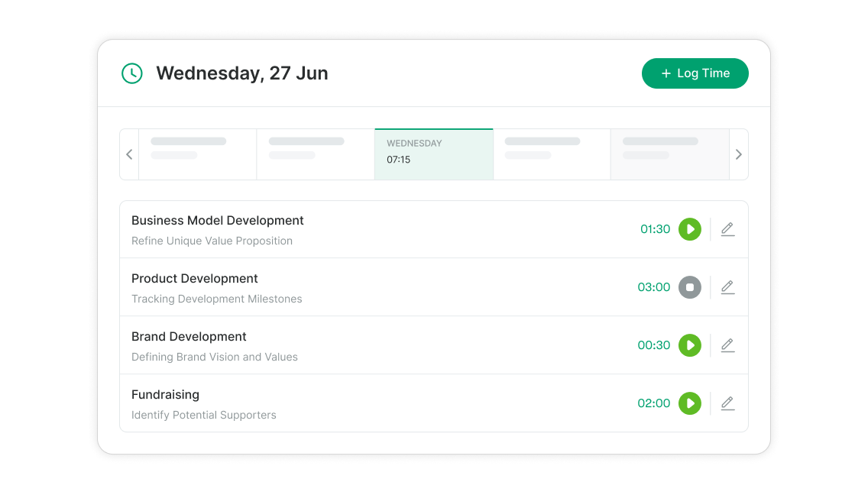The image size is (868, 495).
Task: Select the first placeholder day tab
Action: (198, 154)
